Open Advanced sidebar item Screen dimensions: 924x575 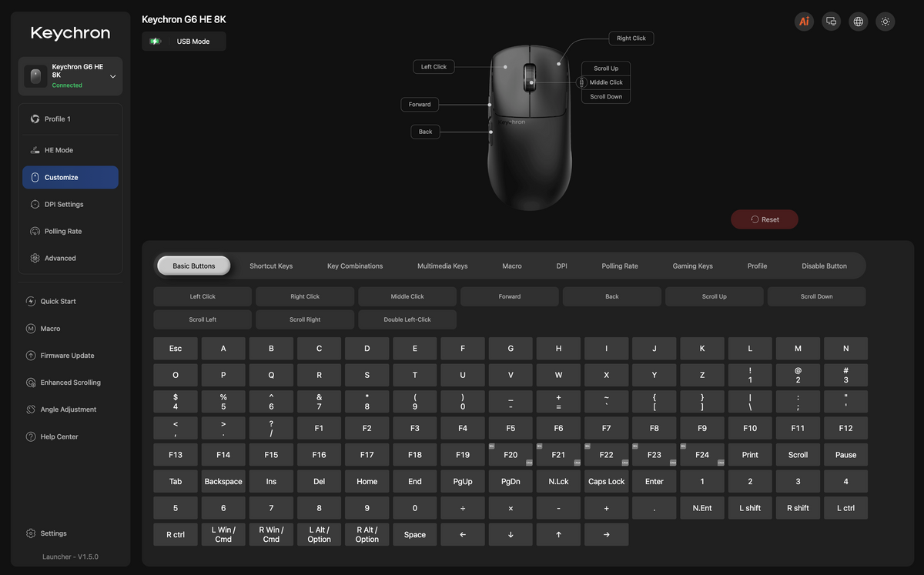pos(70,258)
